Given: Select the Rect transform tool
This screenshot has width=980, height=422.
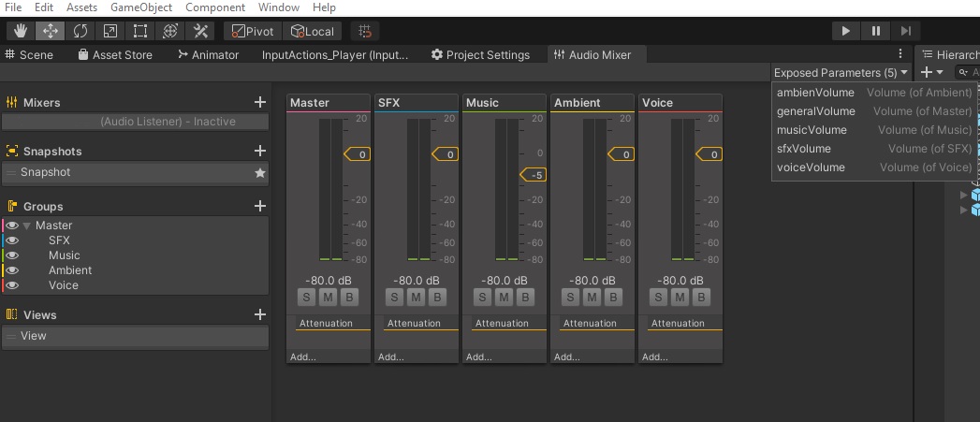Looking at the screenshot, I should click(140, 31).
